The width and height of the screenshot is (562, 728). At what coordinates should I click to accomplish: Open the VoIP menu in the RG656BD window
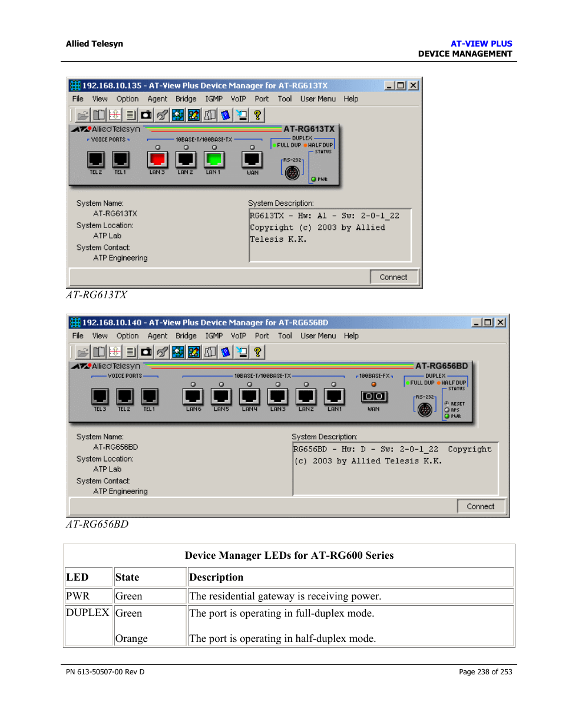pos(239,336)
